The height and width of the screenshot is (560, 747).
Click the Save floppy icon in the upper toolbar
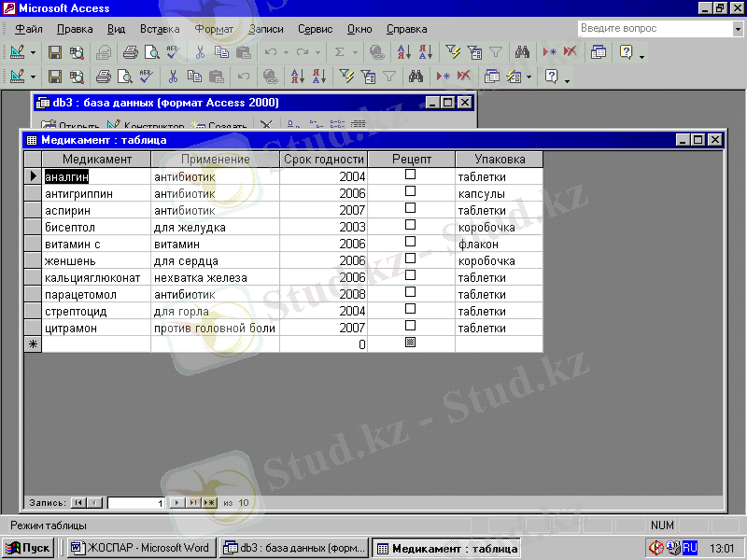pos(55,52)
